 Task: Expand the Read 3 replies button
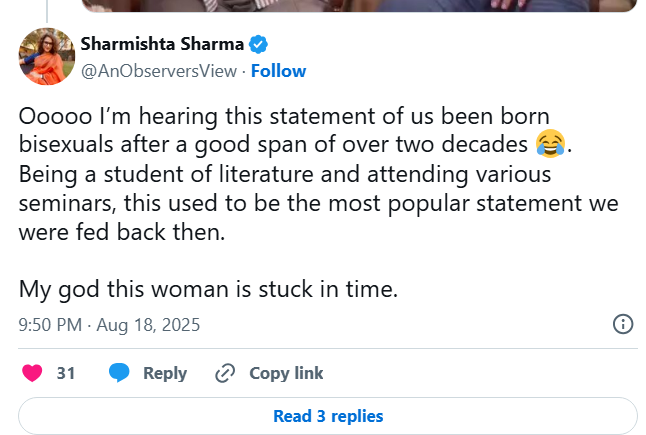point(328,416)
